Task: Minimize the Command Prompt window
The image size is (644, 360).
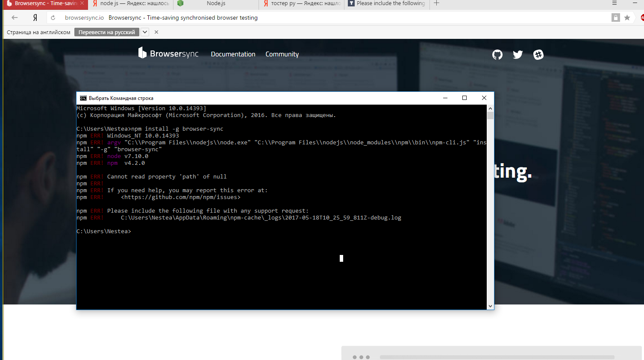Action: [x=445, y=98]
